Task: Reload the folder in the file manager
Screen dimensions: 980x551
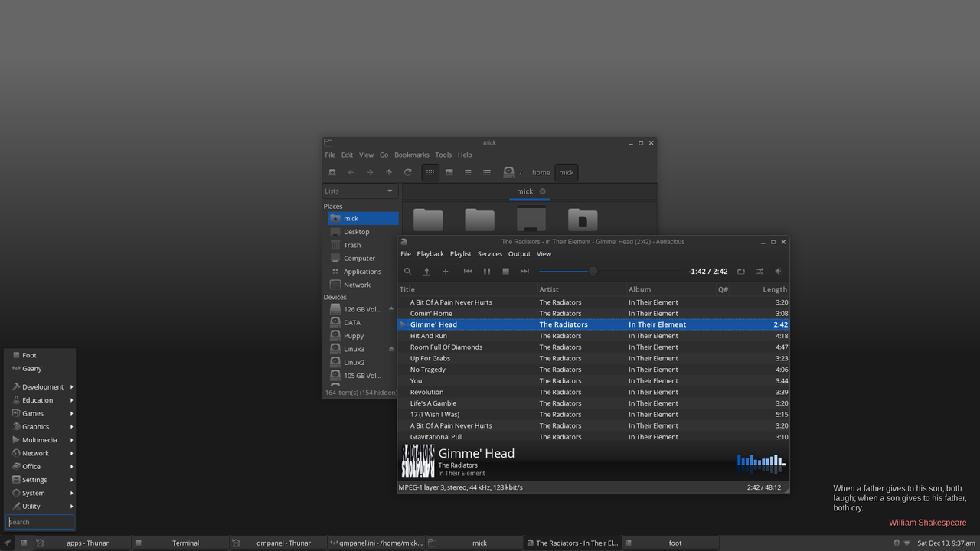Action: click(408, 172)
